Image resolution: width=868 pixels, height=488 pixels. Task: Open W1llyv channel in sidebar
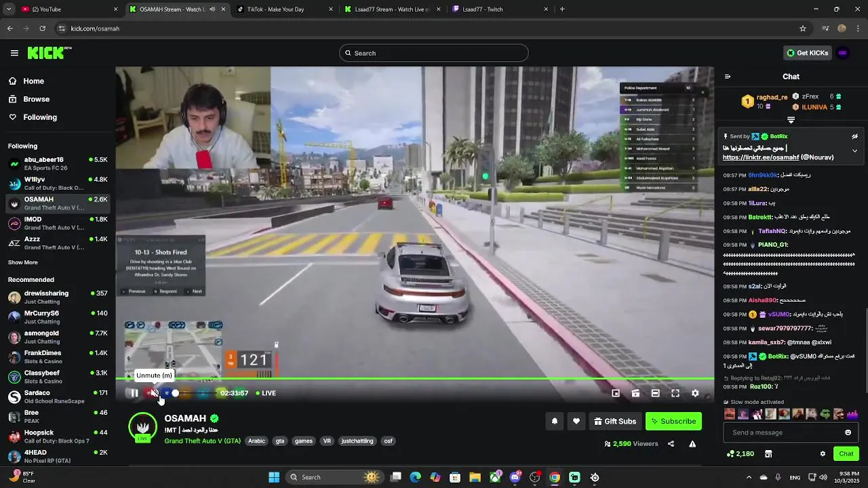[58, 183]
